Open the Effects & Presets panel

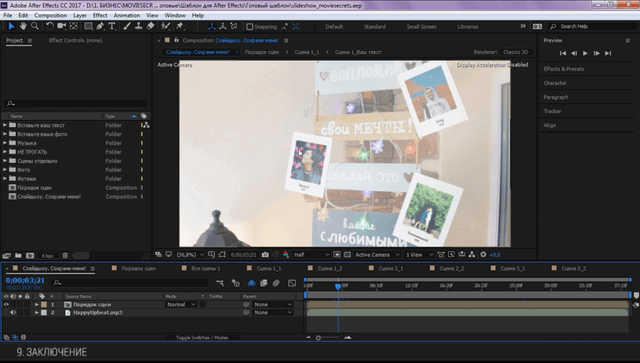(x=563, y=69)
